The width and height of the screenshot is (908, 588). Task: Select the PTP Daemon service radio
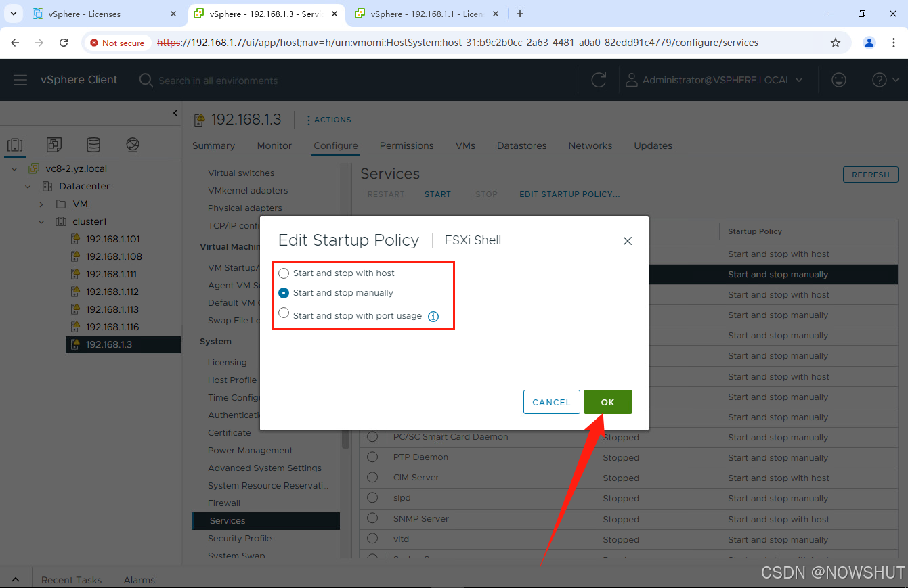pos(372,457)
